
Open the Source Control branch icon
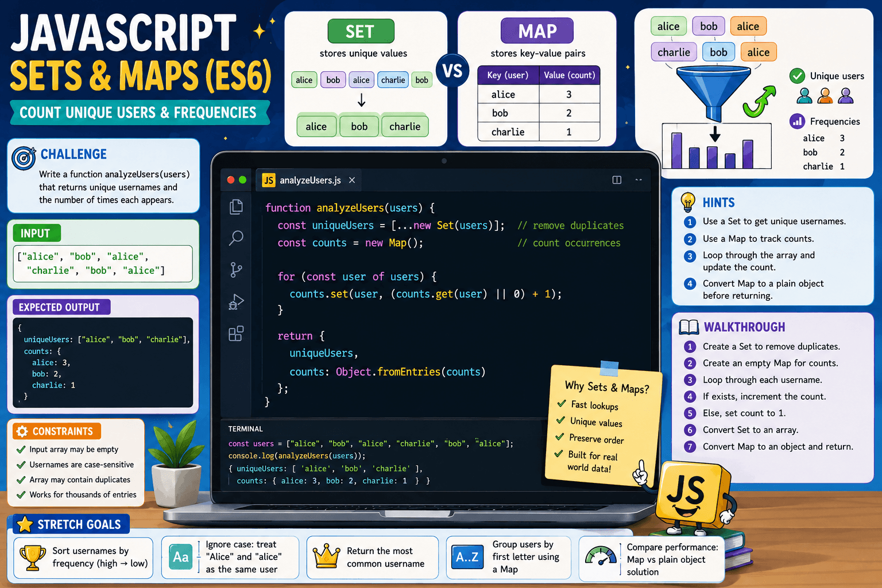pos(236,269)
